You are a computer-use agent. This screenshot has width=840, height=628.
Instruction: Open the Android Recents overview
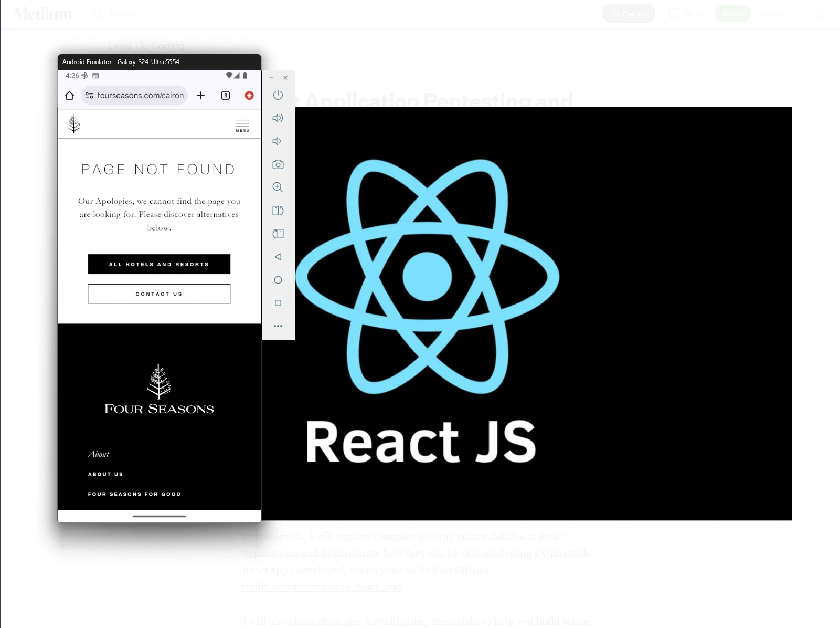point(278,302)
